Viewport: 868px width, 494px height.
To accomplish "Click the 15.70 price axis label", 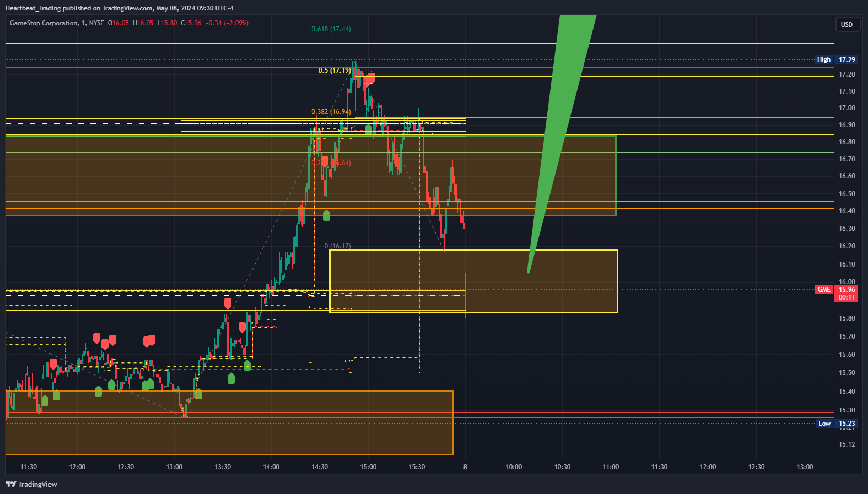I will pyautogui.click(x=847, y=336).
